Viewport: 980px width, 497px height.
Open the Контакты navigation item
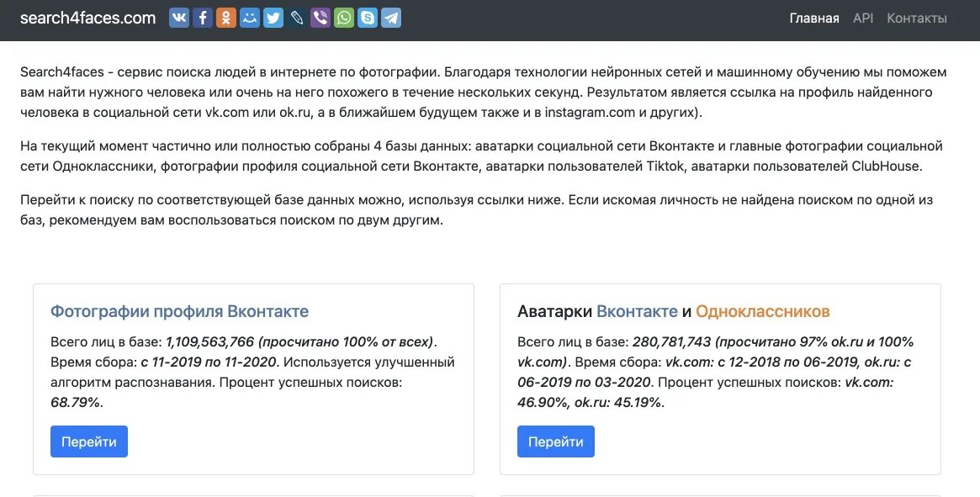point(917,19)
